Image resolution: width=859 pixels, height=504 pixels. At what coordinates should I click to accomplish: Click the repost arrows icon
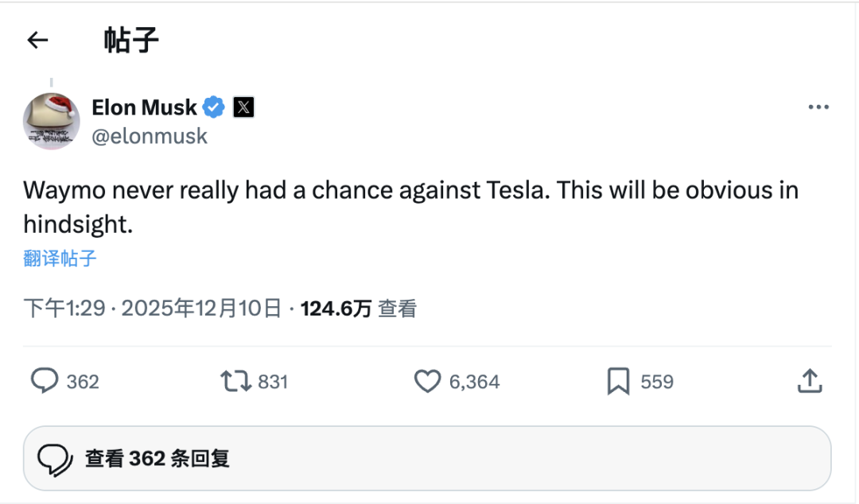pos(235,382)
